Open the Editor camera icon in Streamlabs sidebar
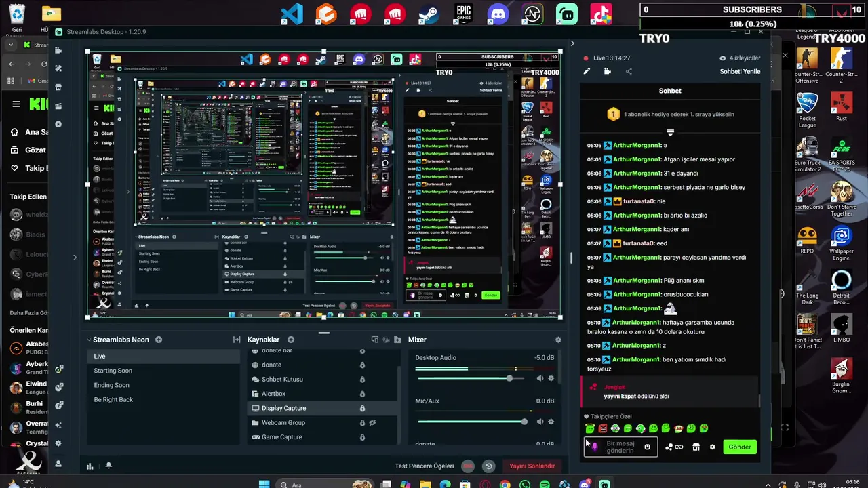 [59, 50]
